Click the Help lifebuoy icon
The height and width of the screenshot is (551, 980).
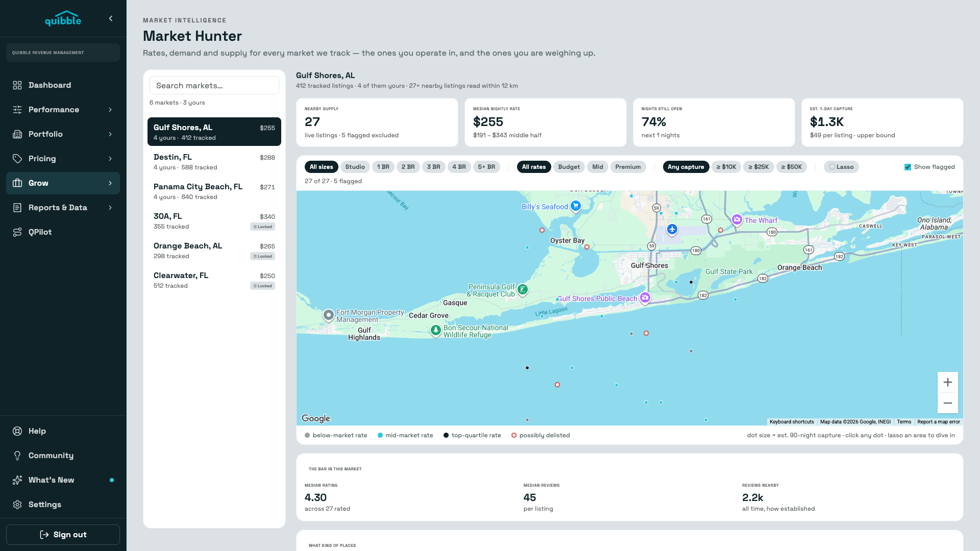(x=17, y=431)
